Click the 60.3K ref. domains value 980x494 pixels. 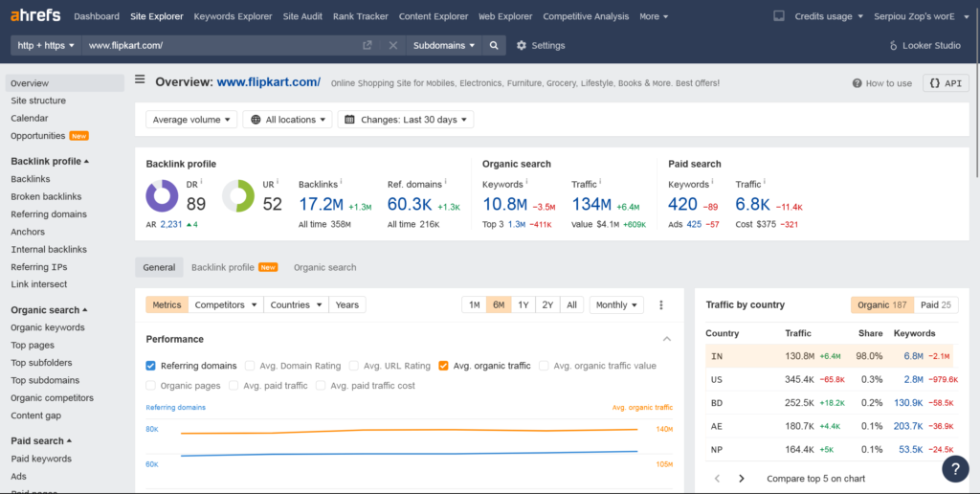[x=410, y=204]
